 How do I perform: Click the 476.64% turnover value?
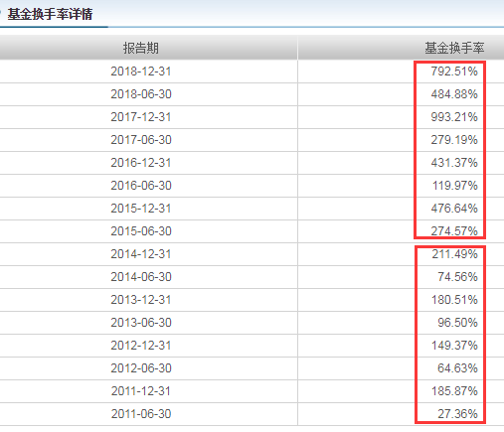454,209
